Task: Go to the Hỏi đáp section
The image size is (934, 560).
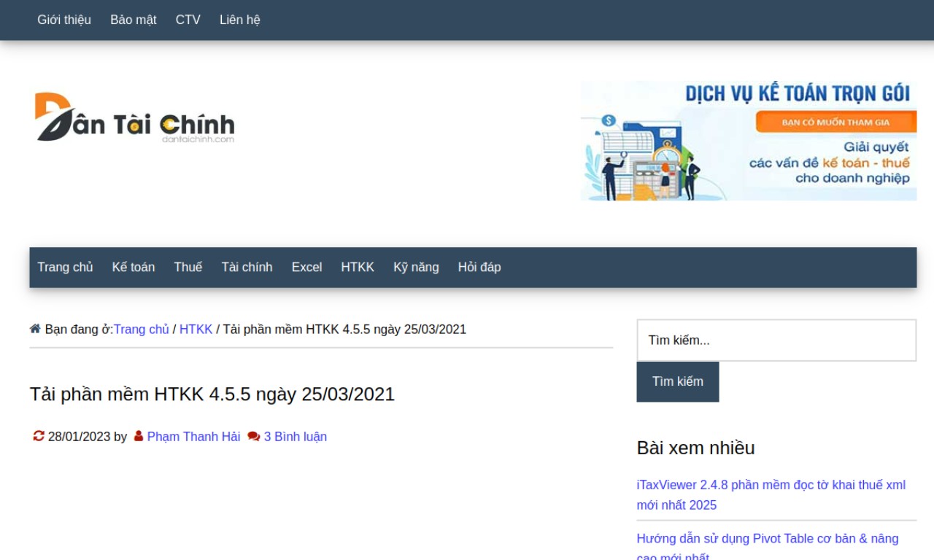Action: [479, 267]
